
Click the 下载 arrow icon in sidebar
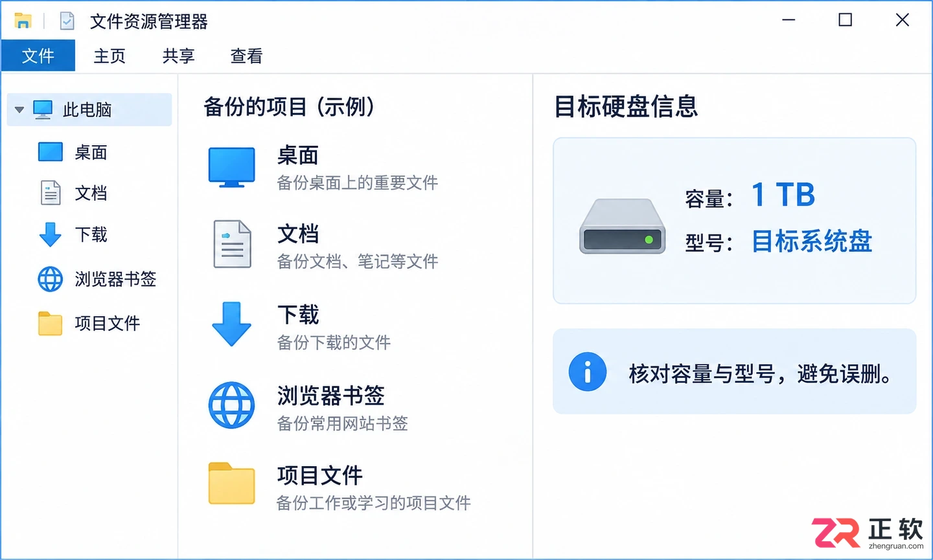[x=50, y=234]
